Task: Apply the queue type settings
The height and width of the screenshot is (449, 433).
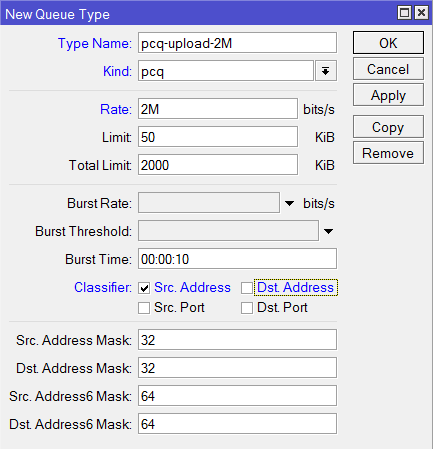Action: point(388,95)
